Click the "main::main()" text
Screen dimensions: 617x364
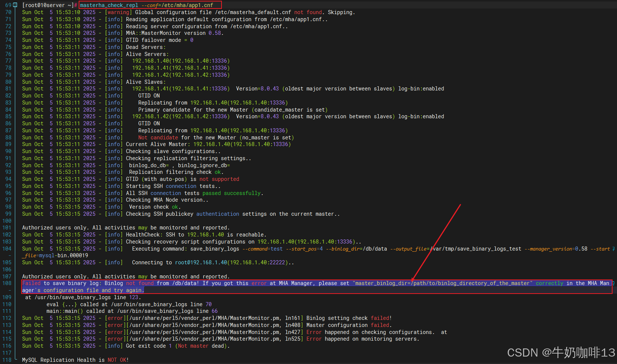pyautogui.click(x=65, y=311)
